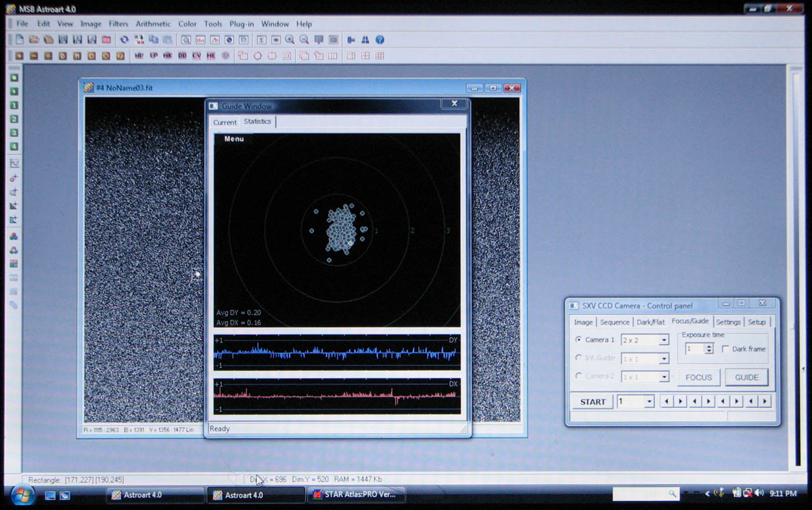
Task: Click the Zoom out magnifier toolbar icon
Action: coord(304,40)
